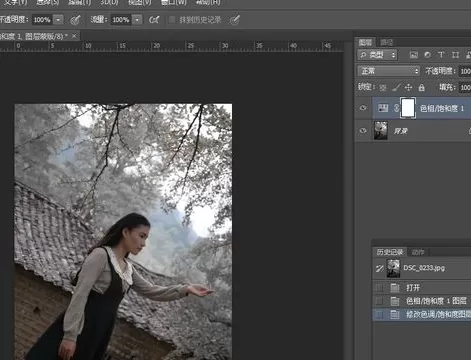Open the 帮助(H) menu
Image resolution: width=471 pixels, height=360 pixels.
208,2
